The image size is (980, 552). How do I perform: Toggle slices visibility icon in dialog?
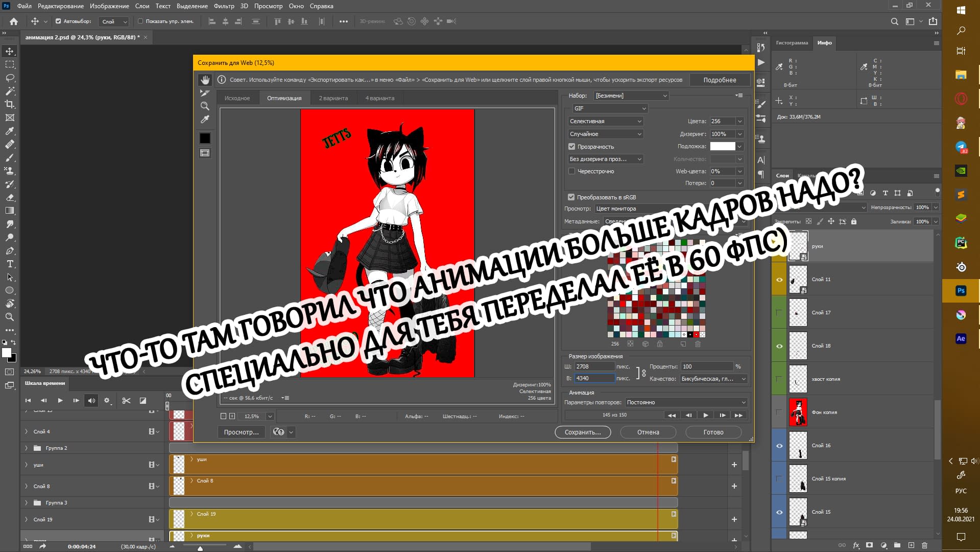tap(205, 153)
